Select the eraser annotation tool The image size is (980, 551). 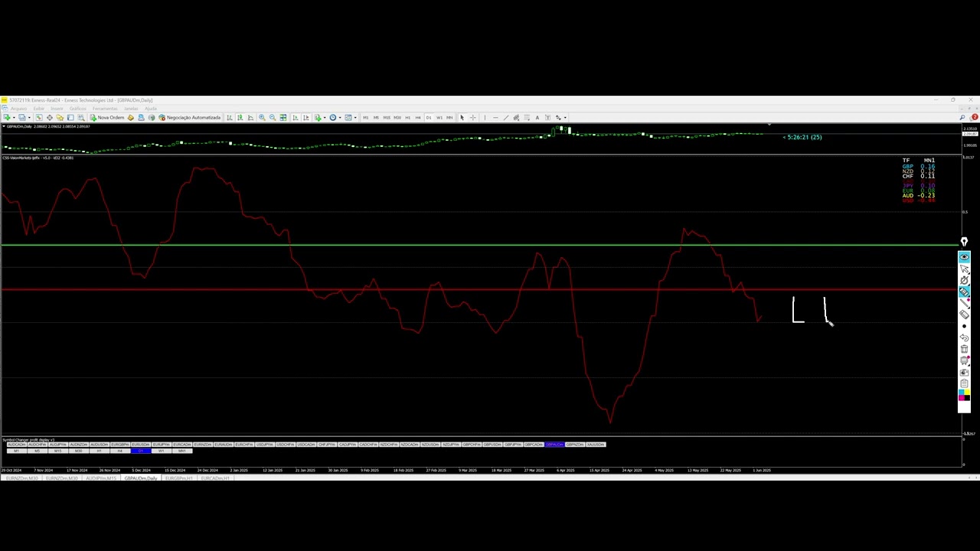(964, 315)
